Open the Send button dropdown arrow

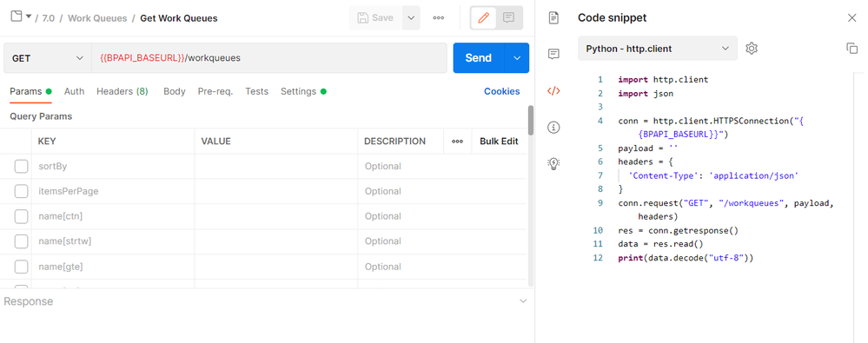pos(517,58)
